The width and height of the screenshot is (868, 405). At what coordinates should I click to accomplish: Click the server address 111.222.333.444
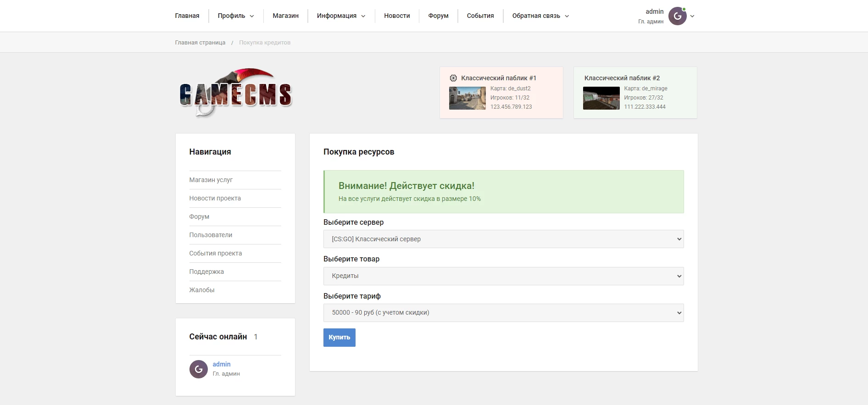coord(645,107)
